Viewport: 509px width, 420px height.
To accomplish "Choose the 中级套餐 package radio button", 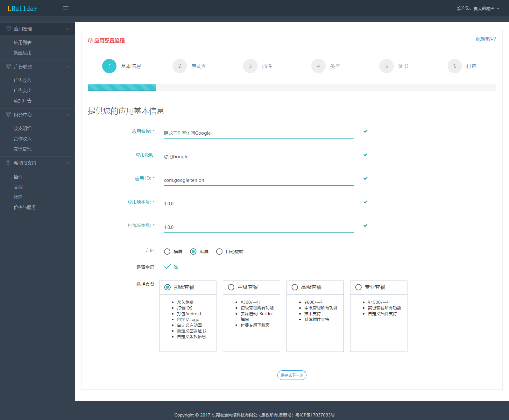I will [x=231, y=287].
